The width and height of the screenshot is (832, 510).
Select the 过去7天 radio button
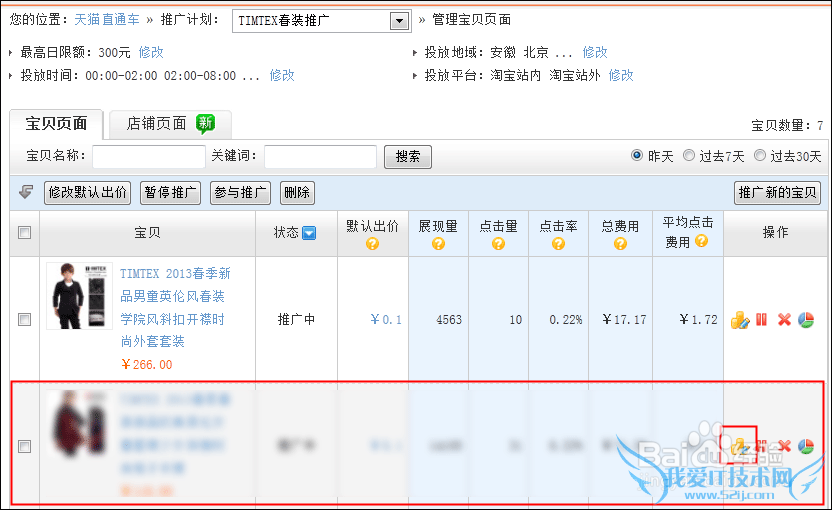[x=689, y=155]
